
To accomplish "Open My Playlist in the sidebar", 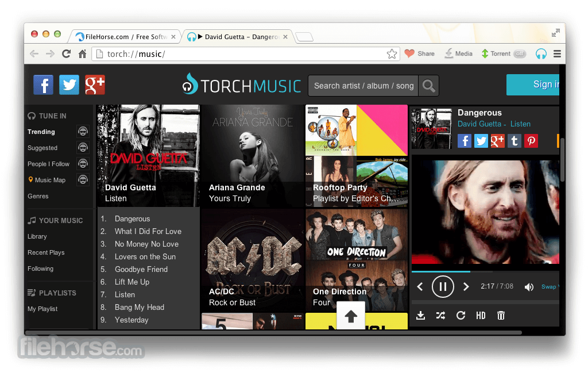I will pyautogui.click(x=42, y=309).
